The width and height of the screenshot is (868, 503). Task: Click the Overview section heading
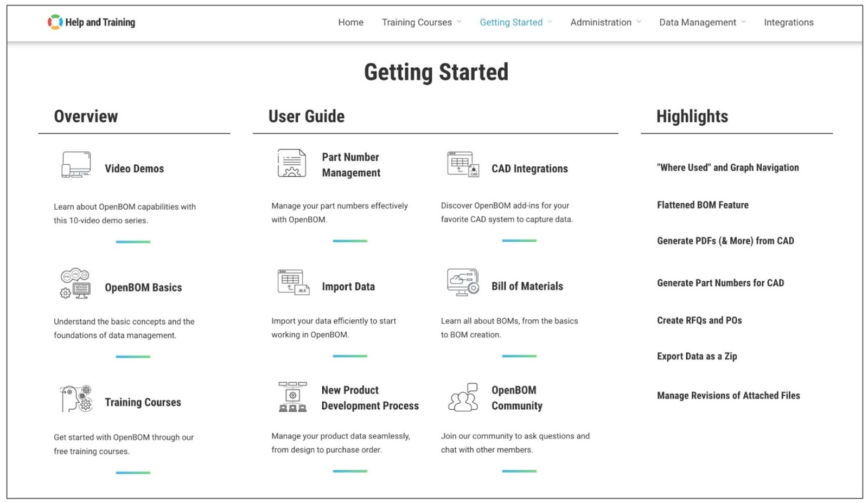[x=86, y=116]
